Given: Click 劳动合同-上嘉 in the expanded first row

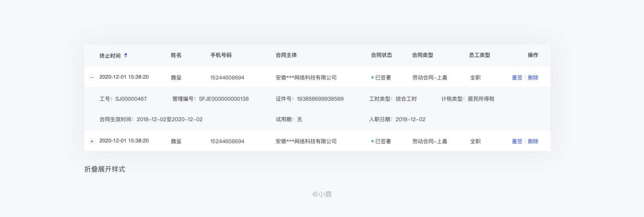Looking at the screenshot, I should [x=430, y=78].
